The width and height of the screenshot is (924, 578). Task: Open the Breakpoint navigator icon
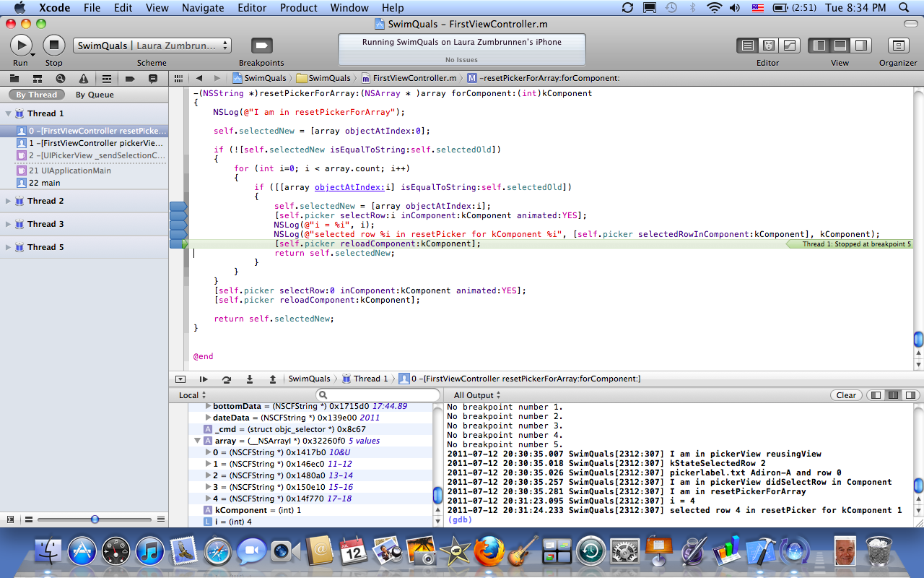click(130, 78)
